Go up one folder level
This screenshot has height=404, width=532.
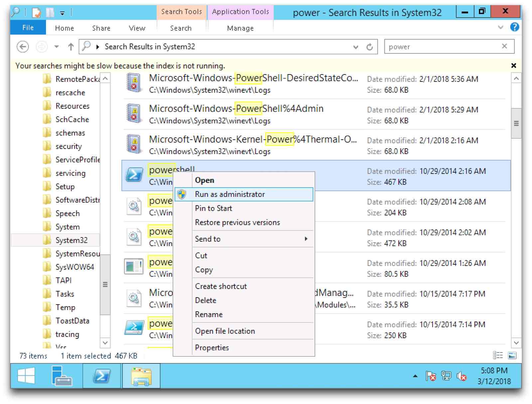(71, 47)
